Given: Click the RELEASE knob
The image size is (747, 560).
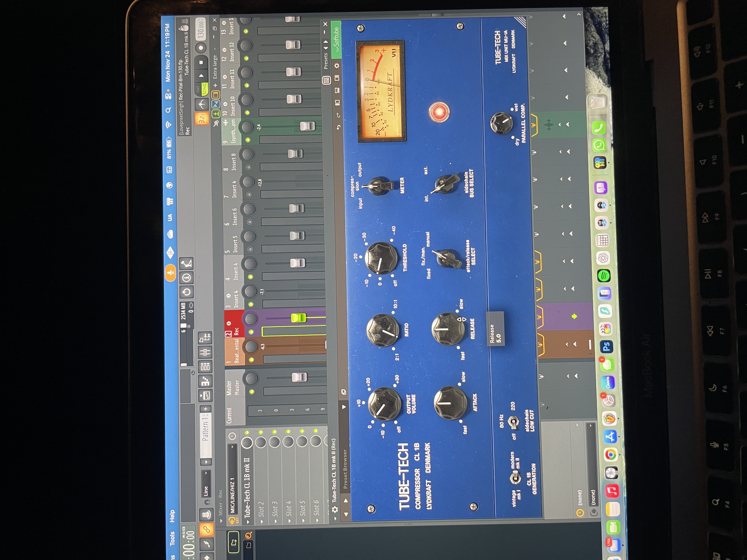Looking at the screenshot, I should tap(448, 329).
